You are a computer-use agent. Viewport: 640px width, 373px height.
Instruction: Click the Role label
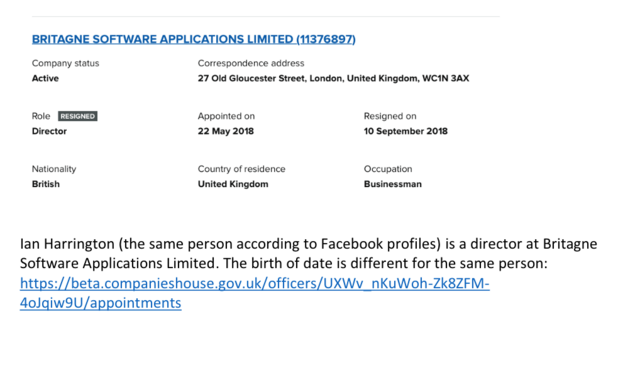pos(41,116)
